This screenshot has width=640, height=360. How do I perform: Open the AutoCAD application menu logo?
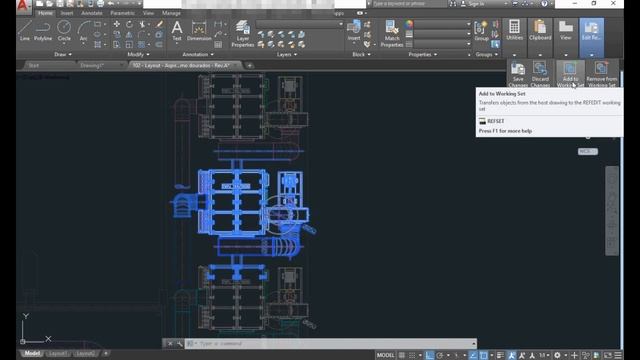point(23,6)
